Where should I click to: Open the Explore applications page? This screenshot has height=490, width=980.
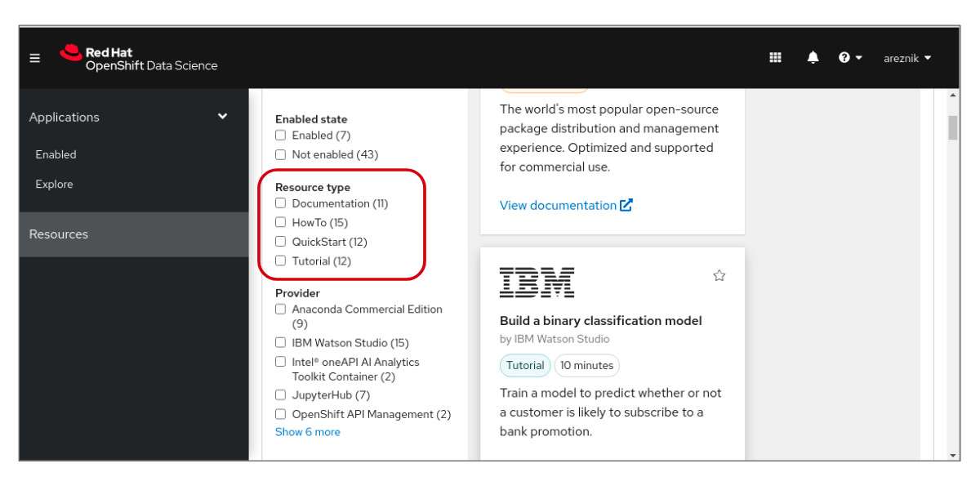54,185
